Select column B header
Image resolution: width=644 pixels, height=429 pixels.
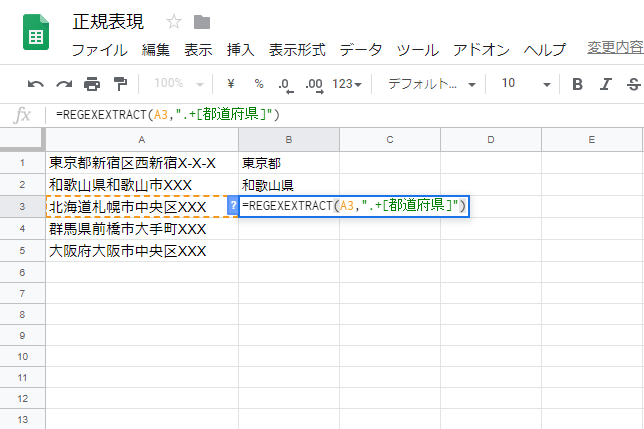coord(289,140)
